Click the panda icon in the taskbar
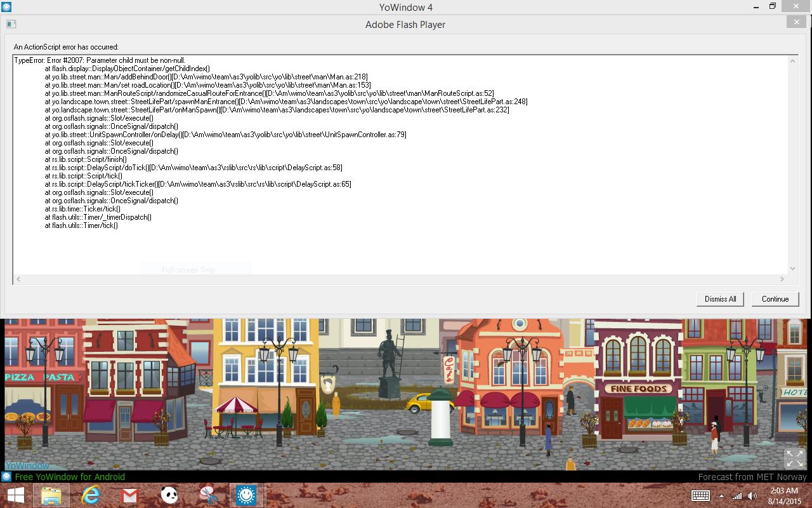812x508 pixels. pyautogui.click(x=169, y=495)
